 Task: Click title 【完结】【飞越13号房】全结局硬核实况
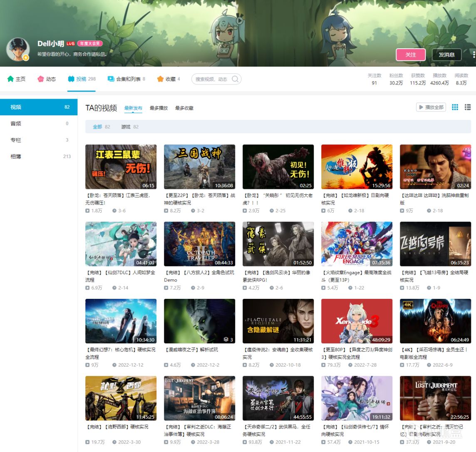(x=434, y=276)
